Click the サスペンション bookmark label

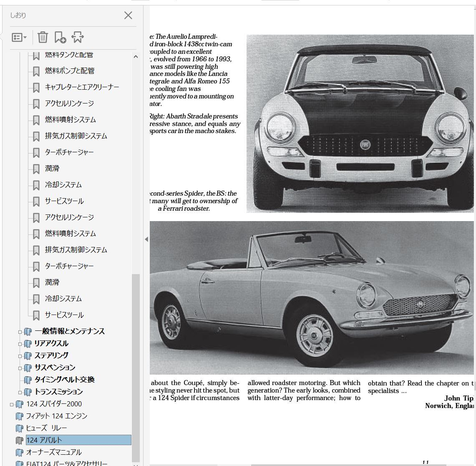coord(55,368)
